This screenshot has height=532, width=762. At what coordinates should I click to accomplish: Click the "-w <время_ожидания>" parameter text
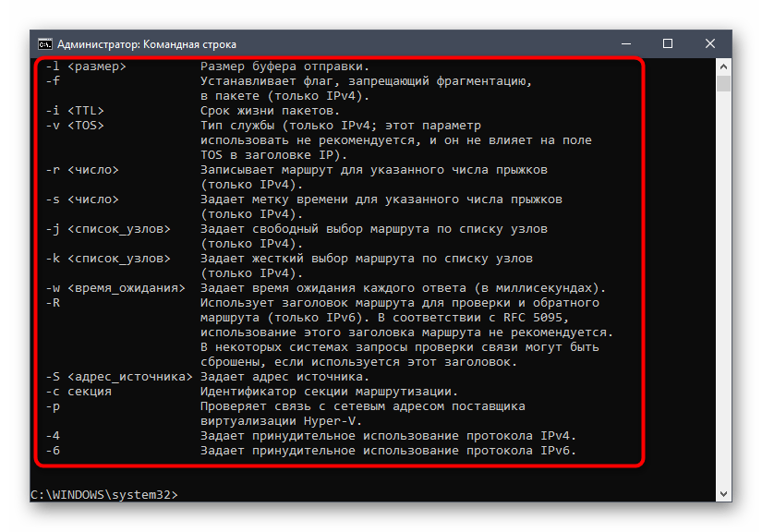click(x=116, y=288)
